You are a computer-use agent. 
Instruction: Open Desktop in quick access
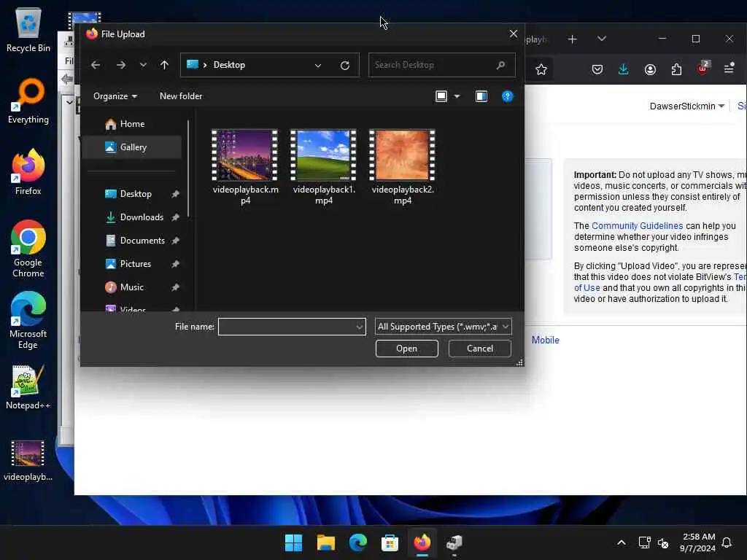pyautogui.click(x=135, y=194)
